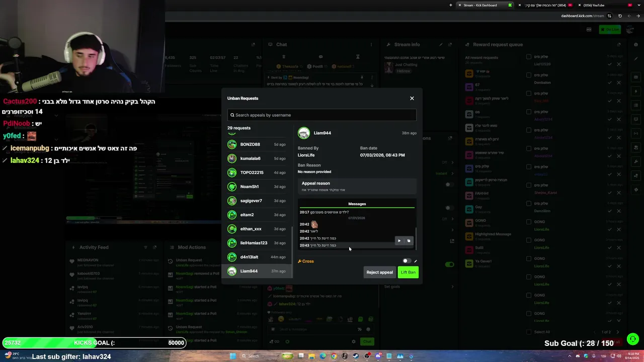Open Chrome from the taskbar
This screenshot has height=362, width=644.
pos(334,356)
